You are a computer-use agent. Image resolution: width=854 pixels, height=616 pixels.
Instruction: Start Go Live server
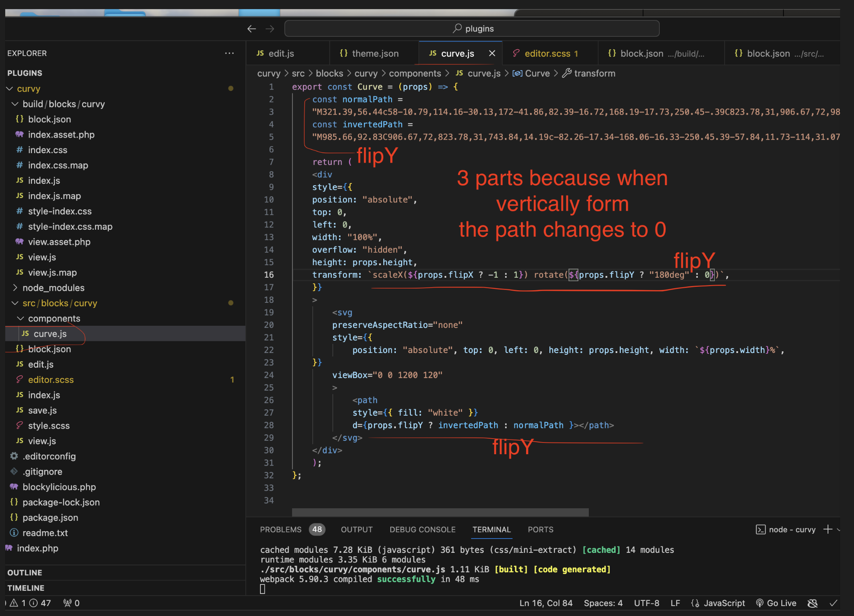pyautogui.click(x=776, y=603)
